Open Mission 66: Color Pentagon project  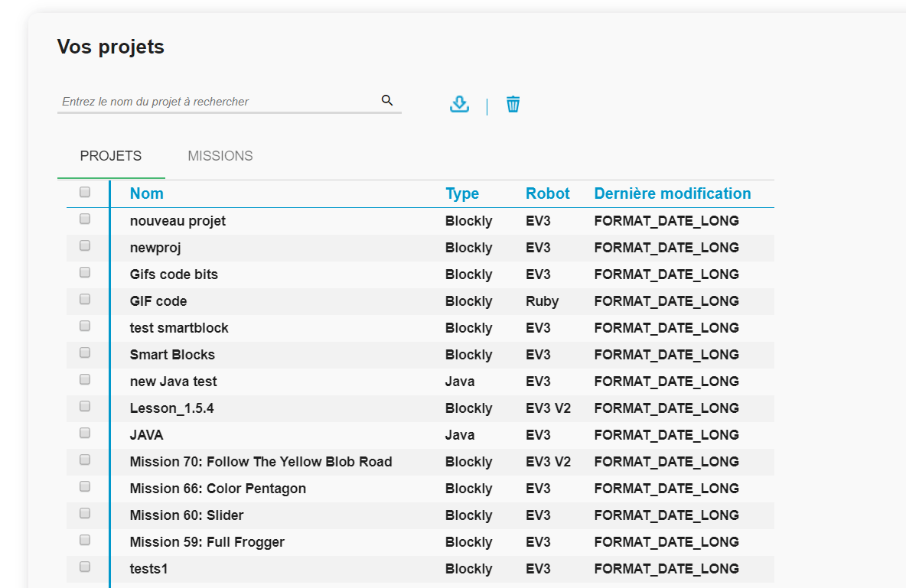click(218, 489)
